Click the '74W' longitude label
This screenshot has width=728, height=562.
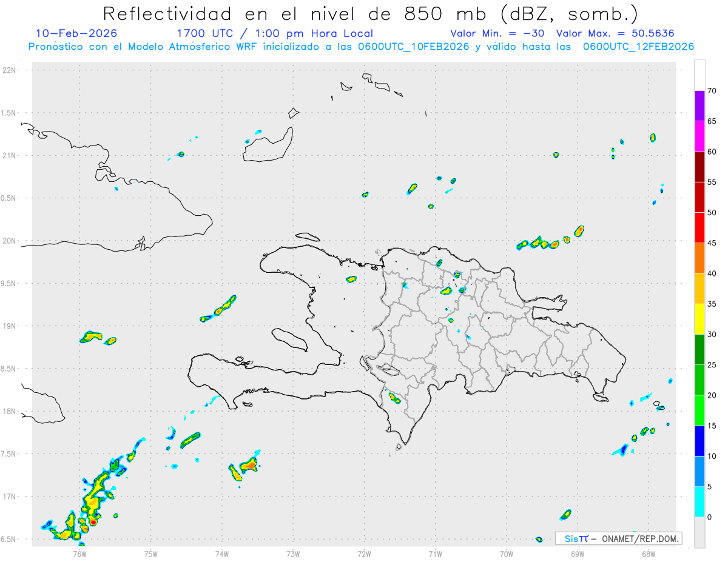click(x=221, y=554)
